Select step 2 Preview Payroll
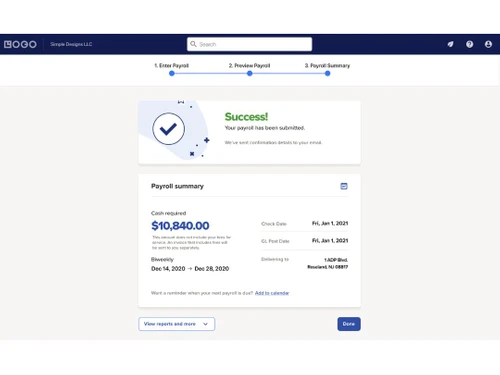Screen dimensions: 500x375 tap(249, 66)
